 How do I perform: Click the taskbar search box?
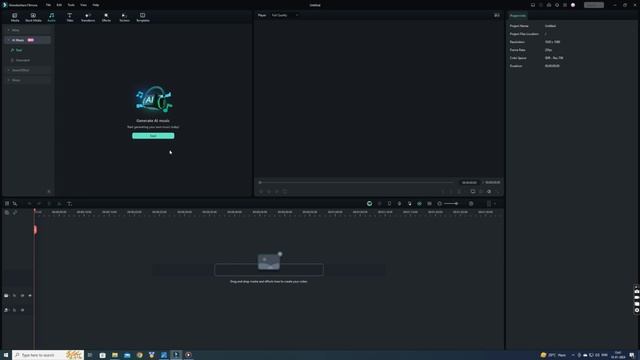coord(48,355)
